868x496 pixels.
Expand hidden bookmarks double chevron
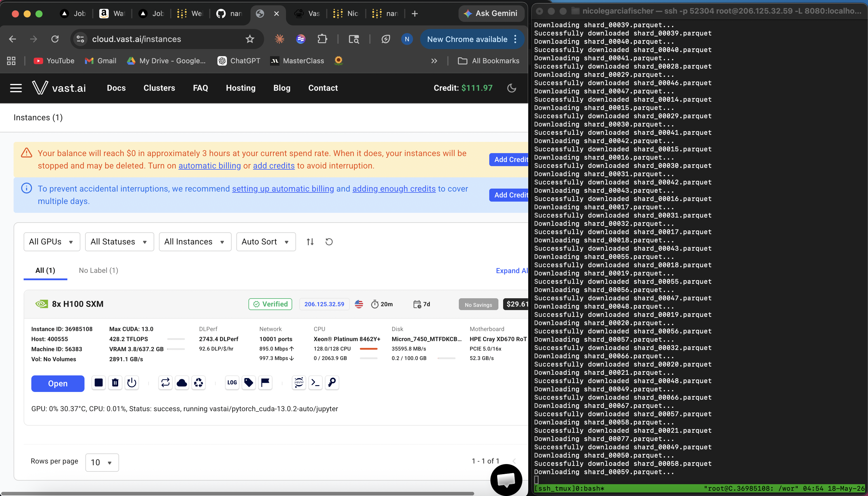tap(434, 61)
